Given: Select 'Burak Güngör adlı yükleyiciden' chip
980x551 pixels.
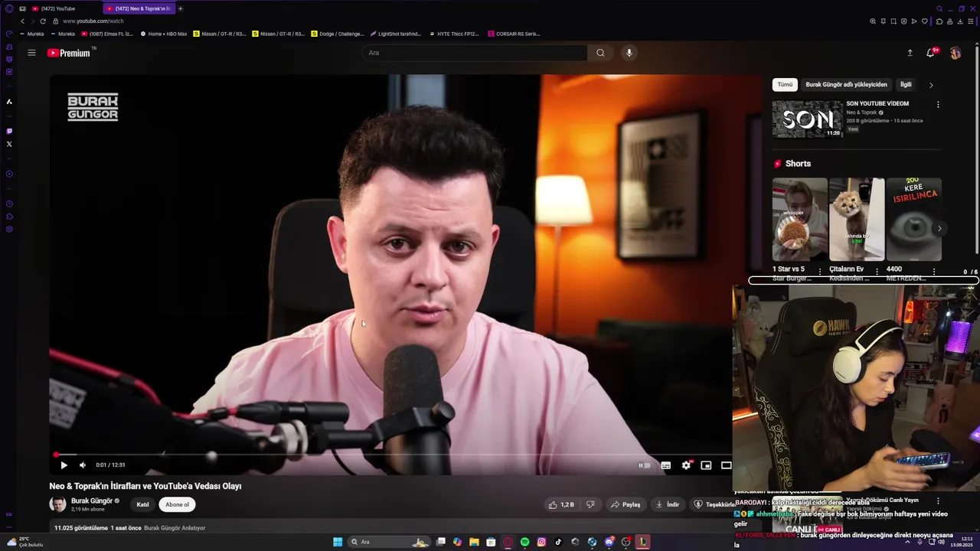Looking at the screenshot, I should click(846, 84).
